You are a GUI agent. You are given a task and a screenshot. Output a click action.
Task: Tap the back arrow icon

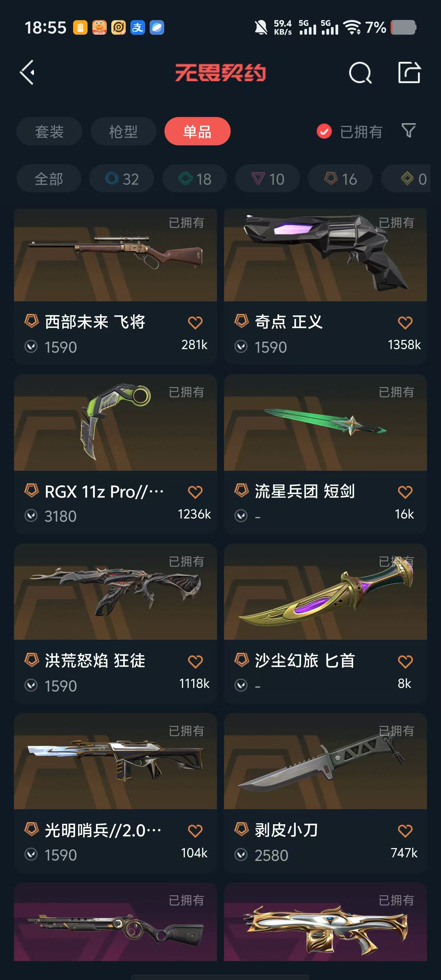28,72
